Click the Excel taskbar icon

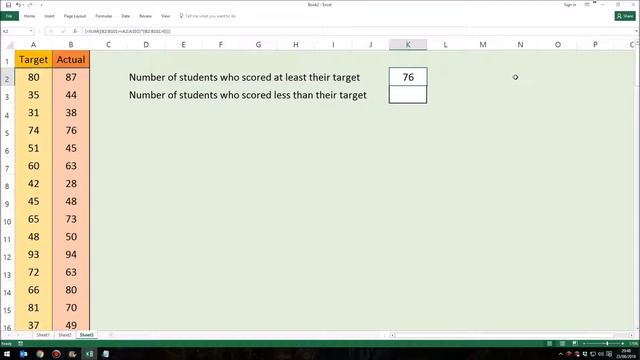[89, 354]
